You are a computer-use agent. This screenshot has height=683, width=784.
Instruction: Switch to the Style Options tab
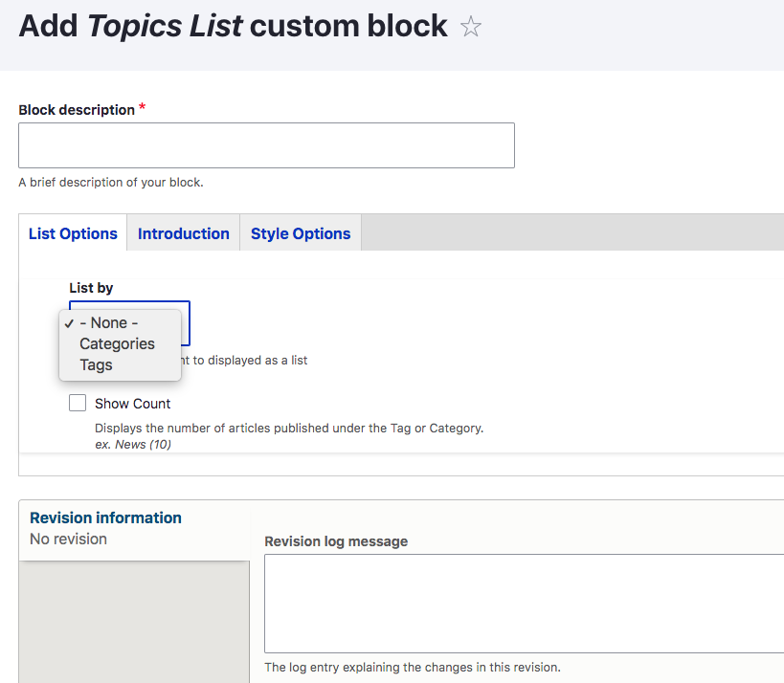point(301,233)
